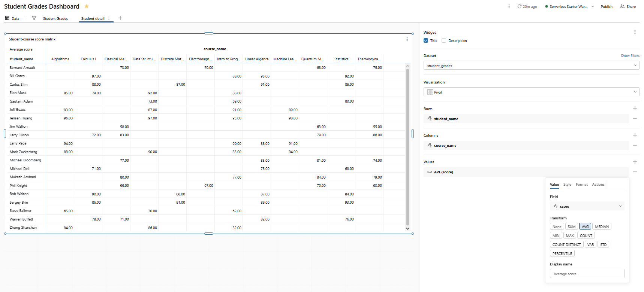This screenshot has width=644, height=292.
Task: Select the STD transform
Action: point(603,244)
